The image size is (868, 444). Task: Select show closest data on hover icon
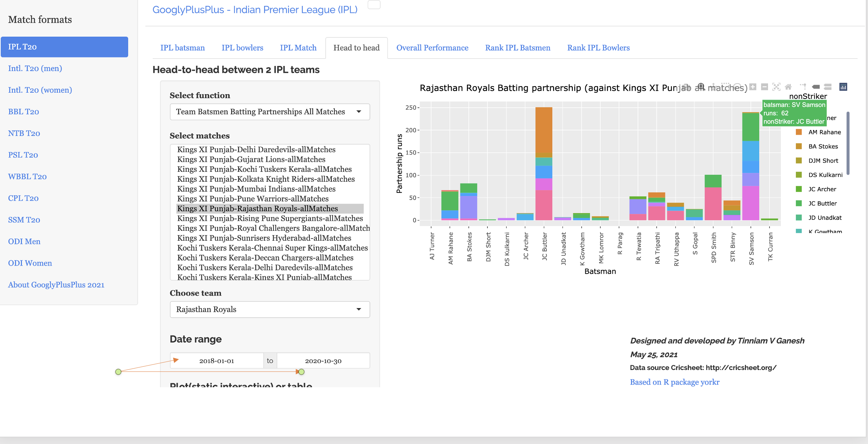(x=816, y=87)
